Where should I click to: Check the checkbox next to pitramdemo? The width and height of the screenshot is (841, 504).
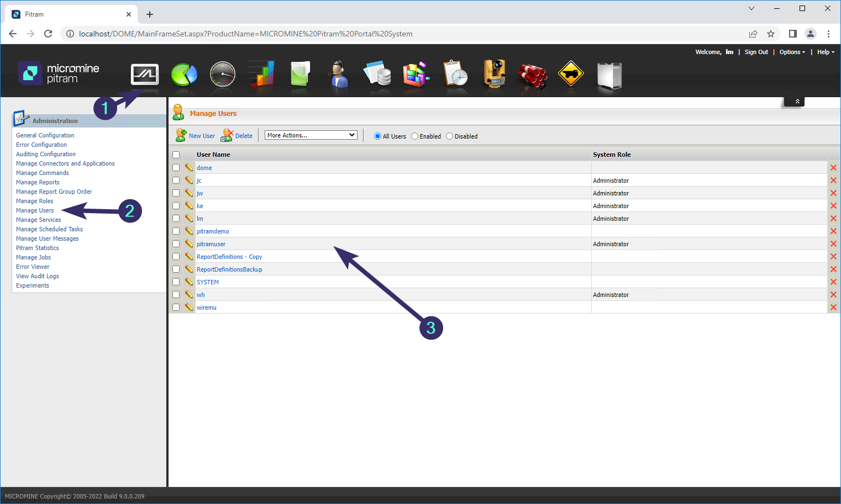point(176,231)
